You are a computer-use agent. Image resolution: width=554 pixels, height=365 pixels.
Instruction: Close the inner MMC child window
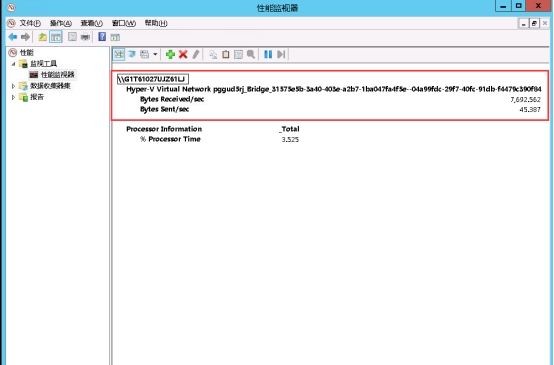click(x=545, y=24)
